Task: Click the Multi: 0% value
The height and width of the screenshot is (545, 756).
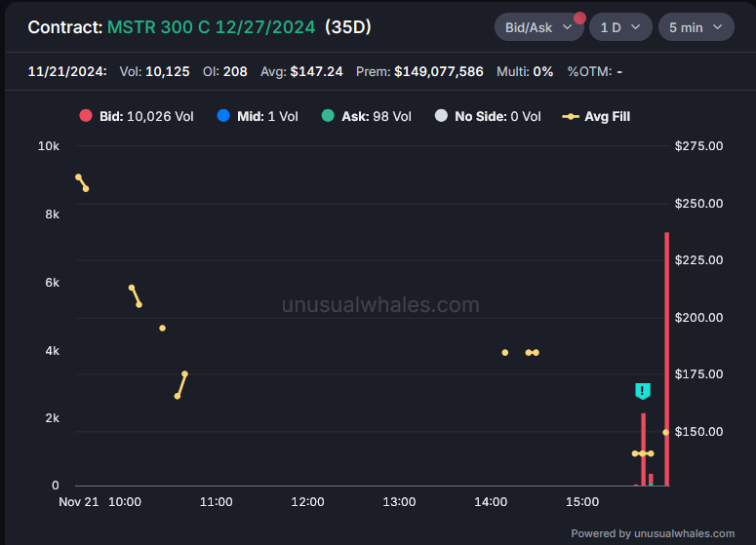Action: tap(525, 72)
